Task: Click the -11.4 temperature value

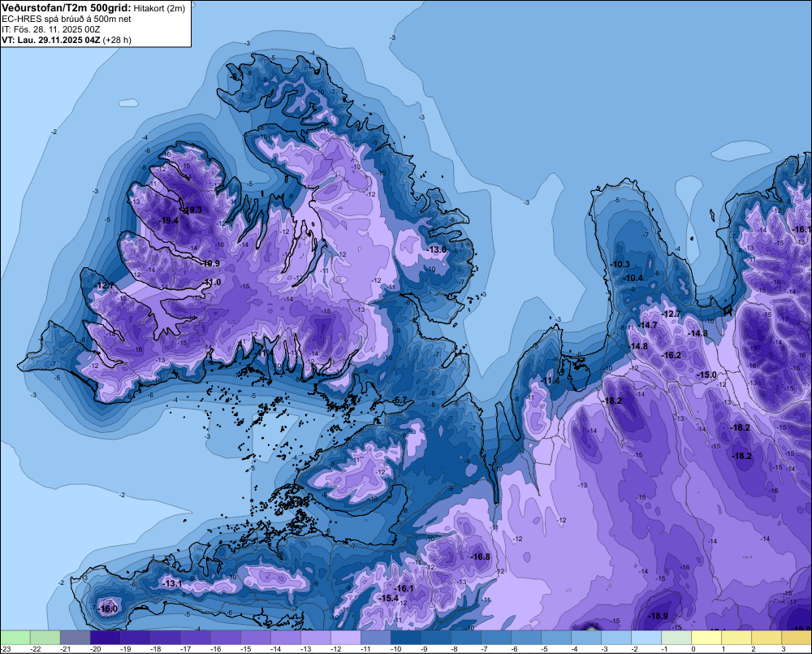Action: pyautogui.click(x=550, y=381)
